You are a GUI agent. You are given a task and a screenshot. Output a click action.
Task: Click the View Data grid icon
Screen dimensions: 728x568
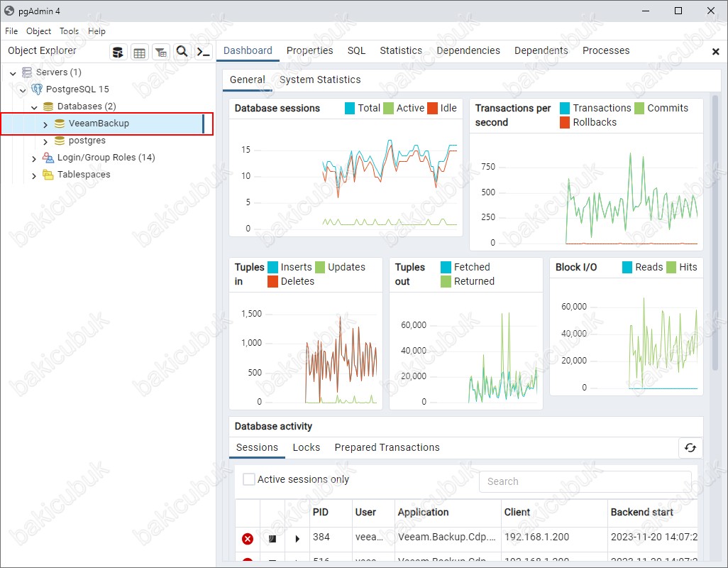tap(139, 52)
